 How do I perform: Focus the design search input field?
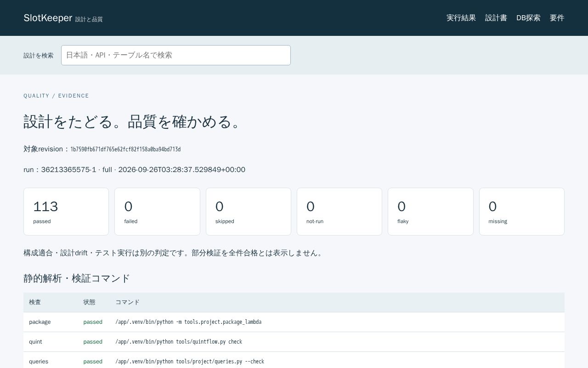[176, 55]
